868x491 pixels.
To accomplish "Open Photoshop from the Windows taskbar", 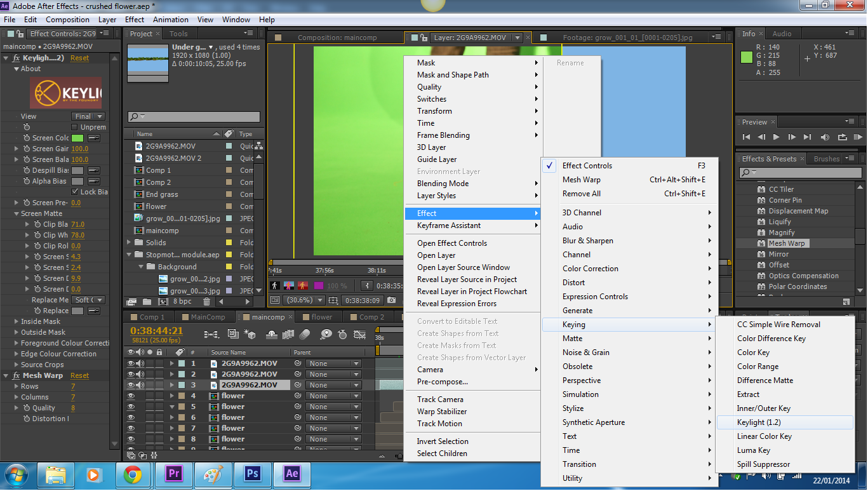I will click(253, 474).
